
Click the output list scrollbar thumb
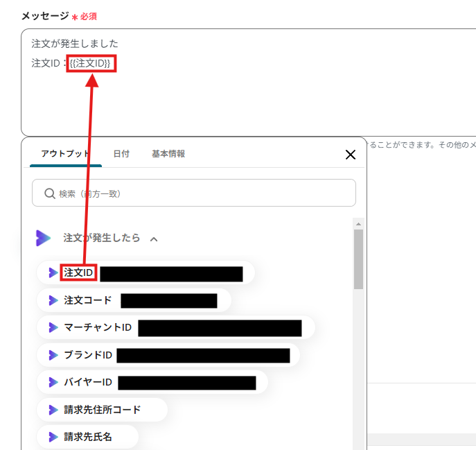point(358,259)
